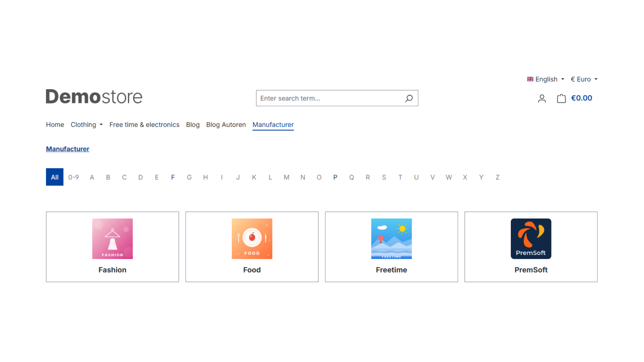The image size is (644, 362).
Task: Filter manufacturers by 0-9
Action: (x=73, y=177)
